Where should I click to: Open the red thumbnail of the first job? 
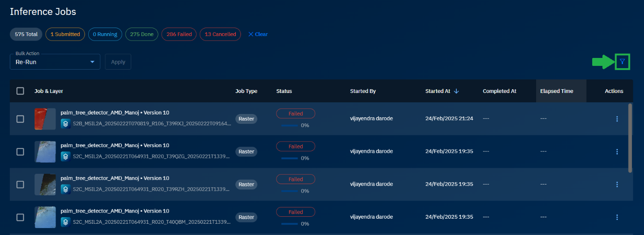45,119
